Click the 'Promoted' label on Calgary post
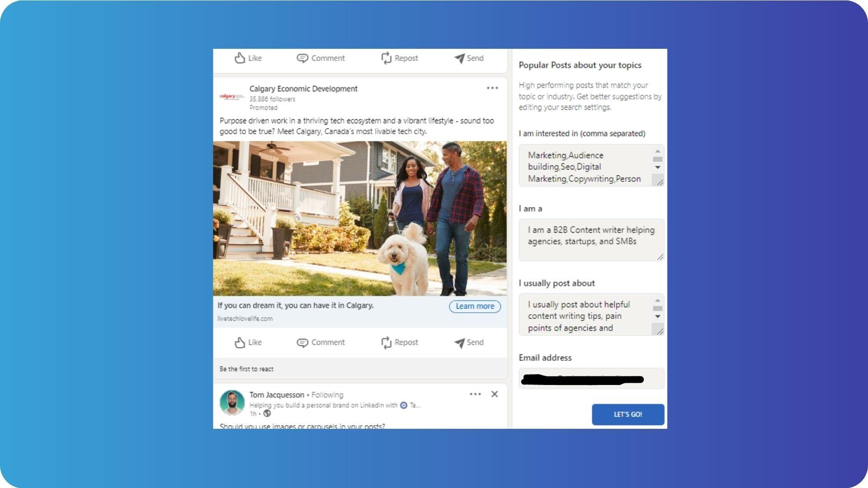The width and height of the screenshot is (868, 488). point(264,108)
